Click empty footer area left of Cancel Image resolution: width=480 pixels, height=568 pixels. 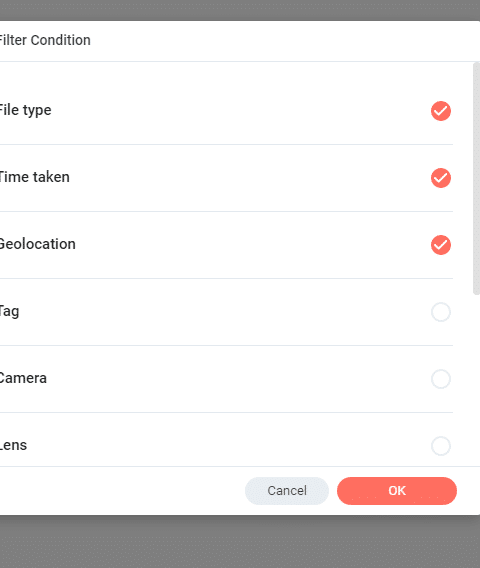click(x=120, y=491)
